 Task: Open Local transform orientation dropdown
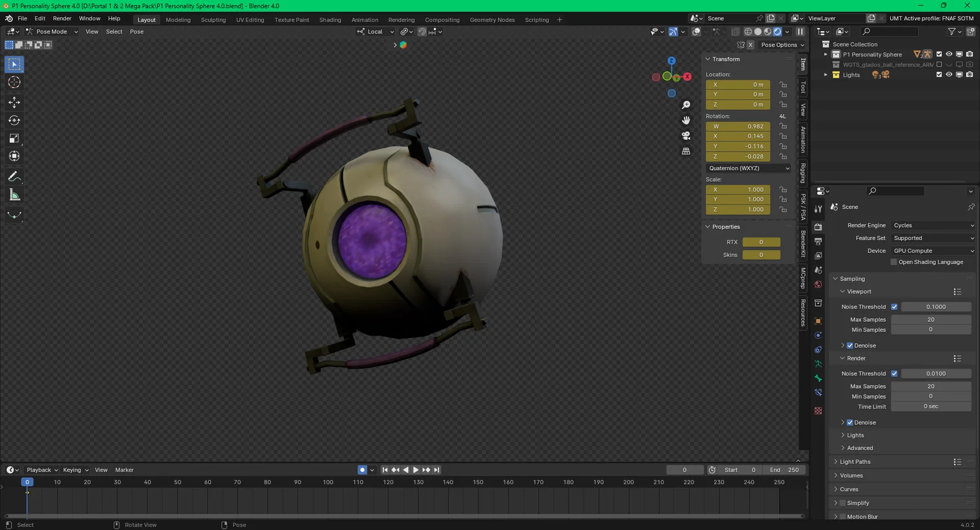pos(375,32)
